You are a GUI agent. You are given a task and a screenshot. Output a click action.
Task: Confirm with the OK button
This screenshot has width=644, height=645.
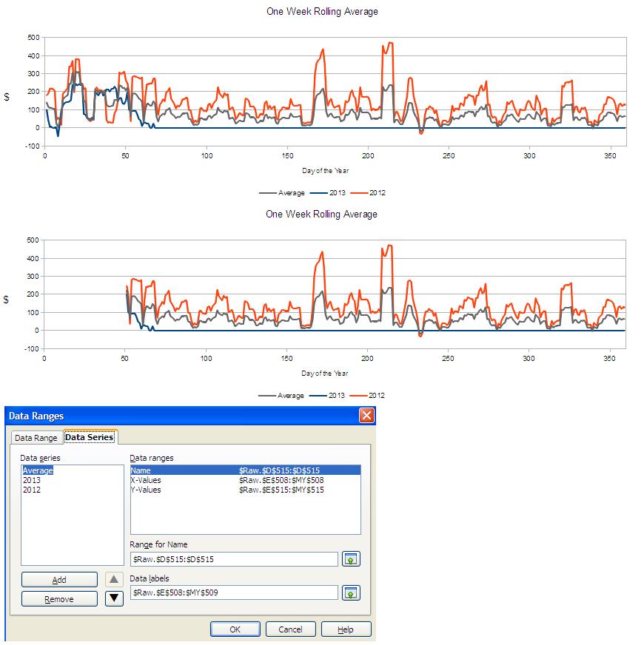tap(235, 629)
